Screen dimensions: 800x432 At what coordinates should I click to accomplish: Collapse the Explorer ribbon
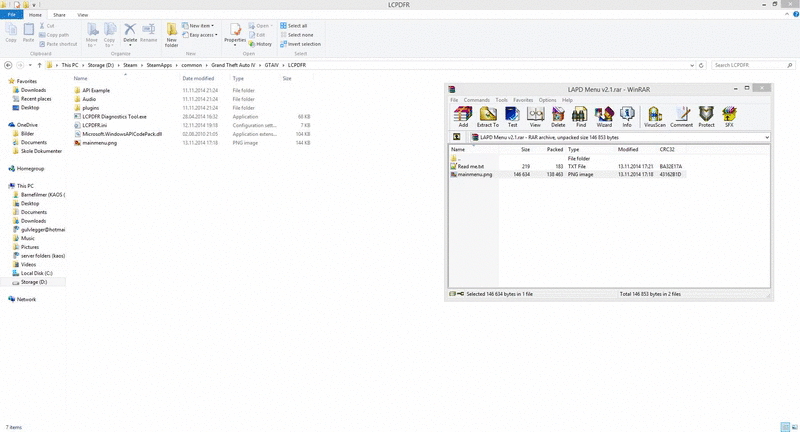[x=787, y=15]
